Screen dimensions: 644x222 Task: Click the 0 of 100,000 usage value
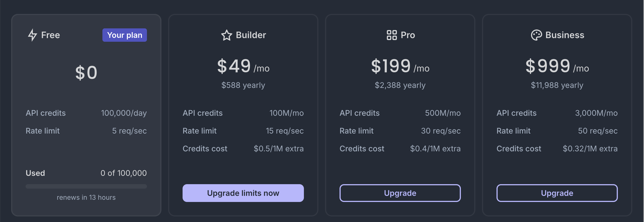(x=124, y=173)
